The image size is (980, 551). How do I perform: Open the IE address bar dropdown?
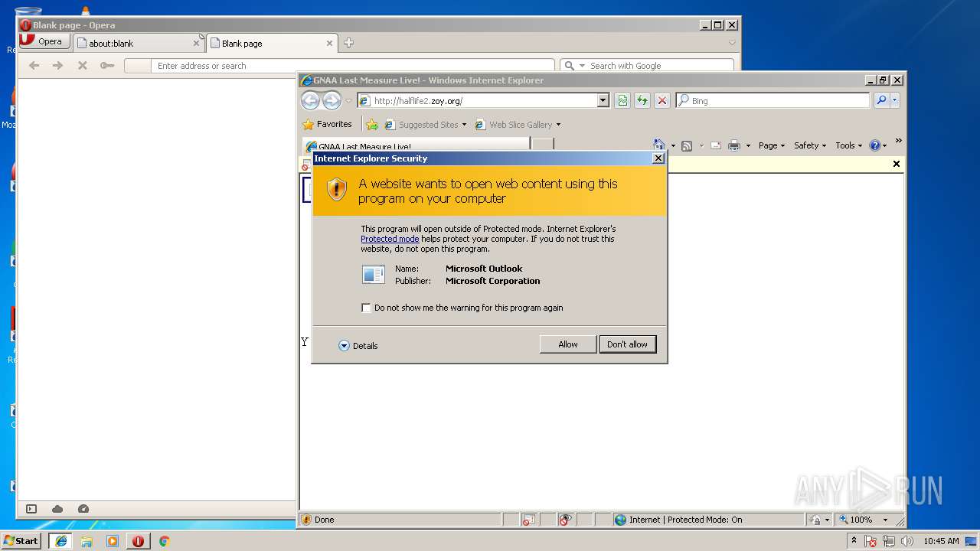point(603,100)
